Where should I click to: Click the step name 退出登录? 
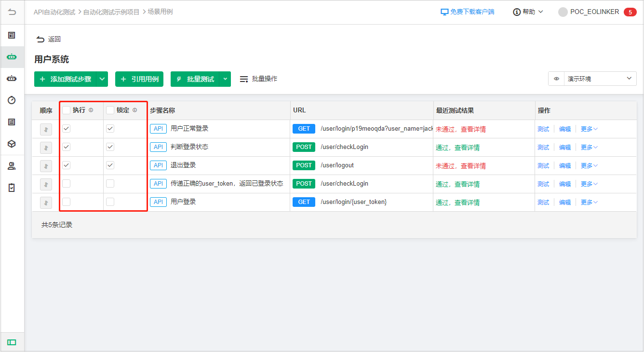point(183,165)
